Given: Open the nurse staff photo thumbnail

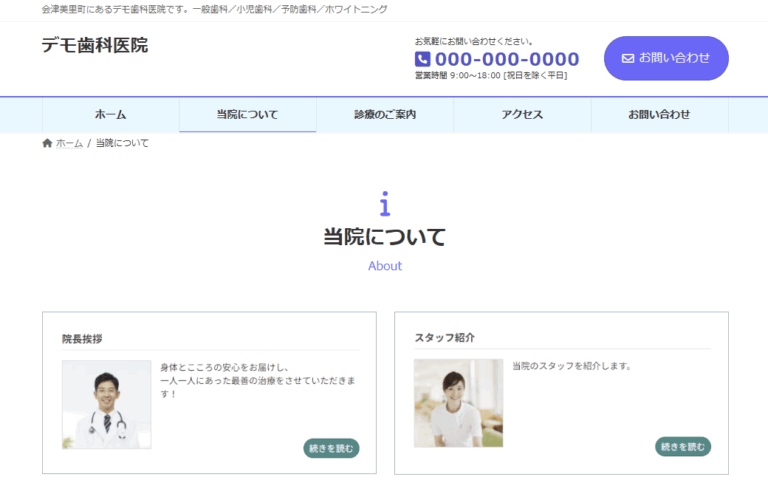Looking at the screenshot, I should (x=458, y=403).
